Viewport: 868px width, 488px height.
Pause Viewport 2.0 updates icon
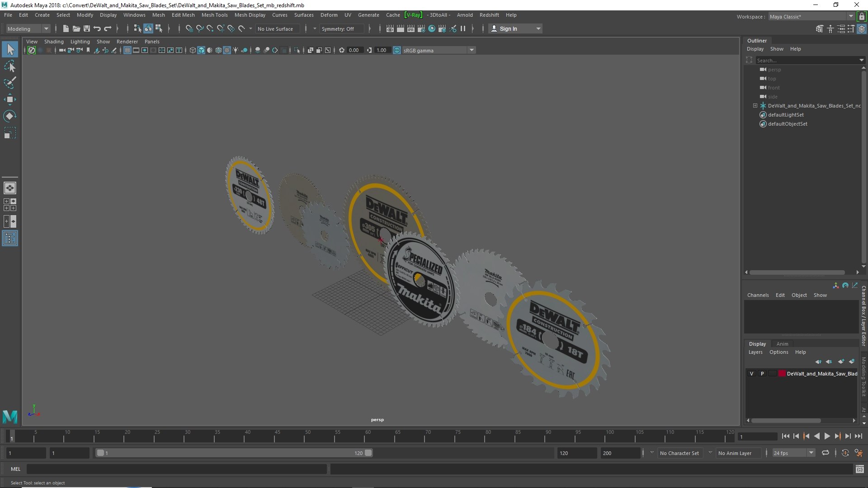pyautogui.click(x=463, y=28)
